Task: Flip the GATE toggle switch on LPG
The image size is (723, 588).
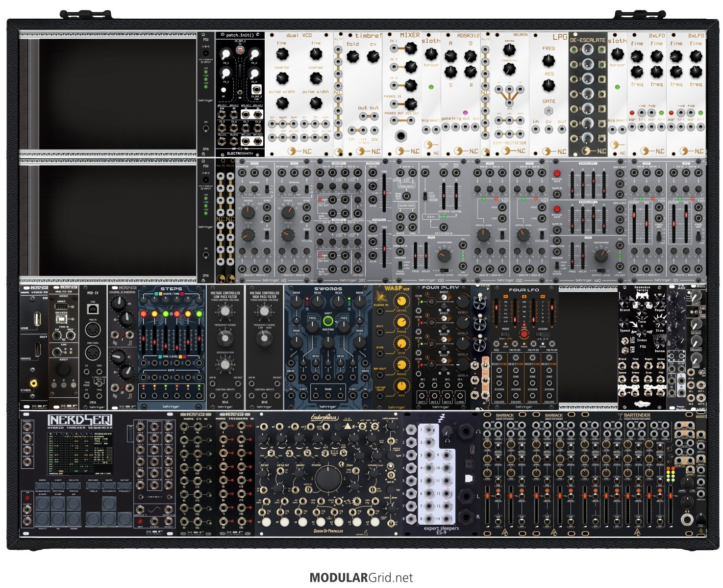Action: click(x=548, y=111)
